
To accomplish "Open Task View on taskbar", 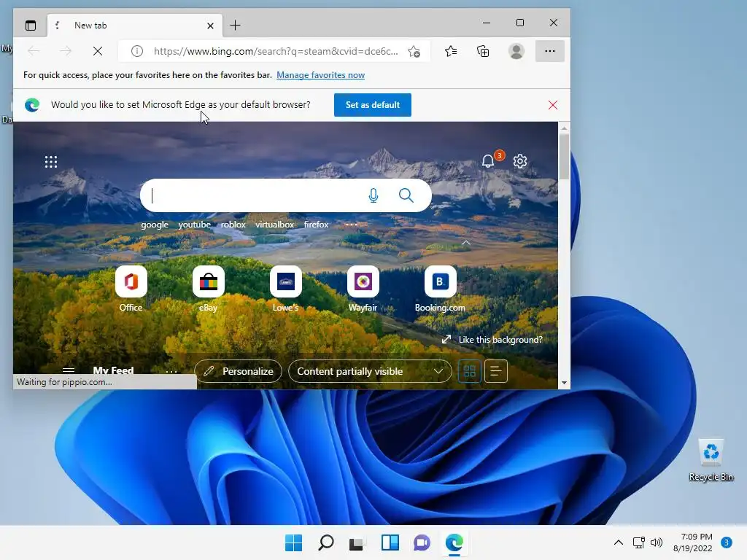I will (356, 542).
